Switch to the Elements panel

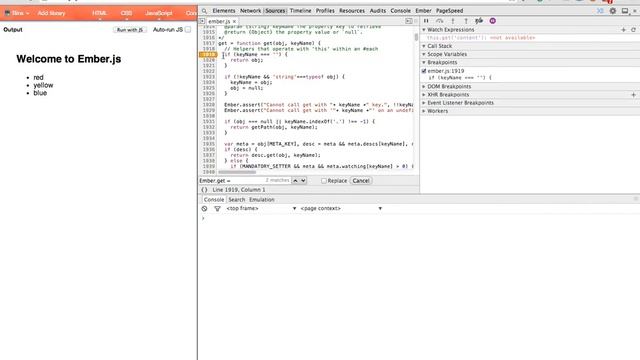tap(224, 11)
